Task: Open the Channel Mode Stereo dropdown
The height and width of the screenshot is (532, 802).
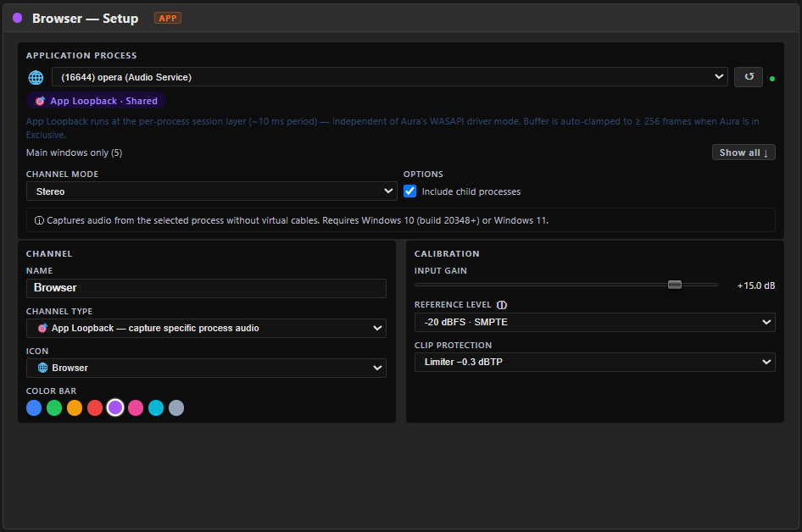Action: point(212,191)
